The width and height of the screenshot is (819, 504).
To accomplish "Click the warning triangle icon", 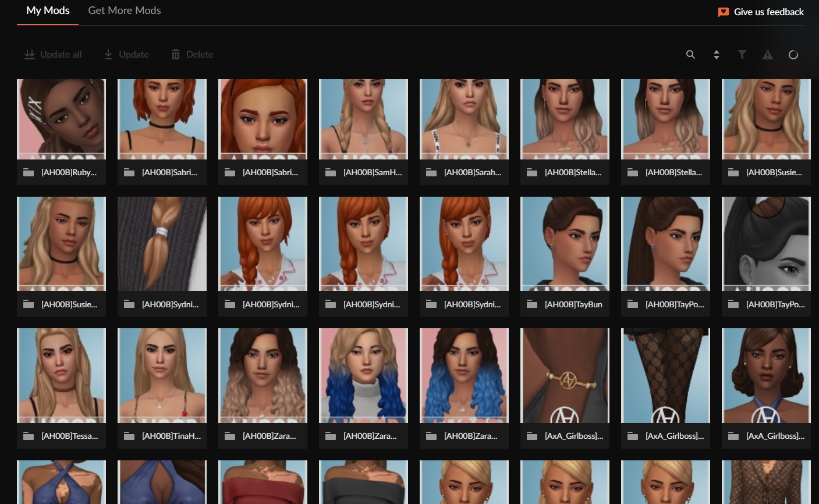I will click(767, 55).
